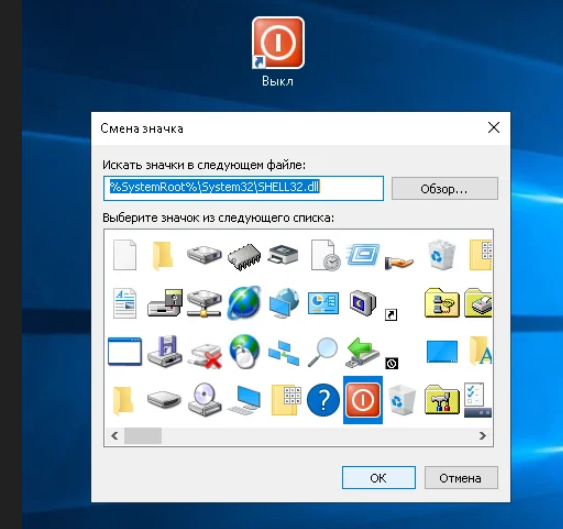Pick the globe Internet icon
Viewport: 563px width, 529px height.
tap(244, 303)
